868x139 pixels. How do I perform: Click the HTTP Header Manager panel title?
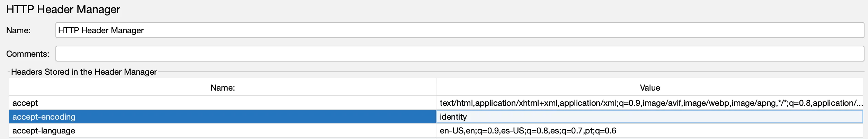tap(63, 9)
